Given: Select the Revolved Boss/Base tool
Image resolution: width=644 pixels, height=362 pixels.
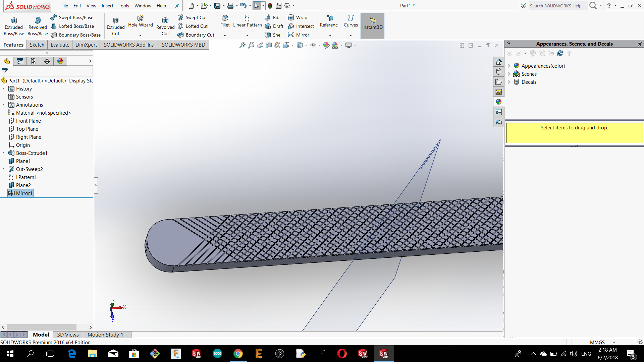Looking at the screenshot, I should point(38,26).
